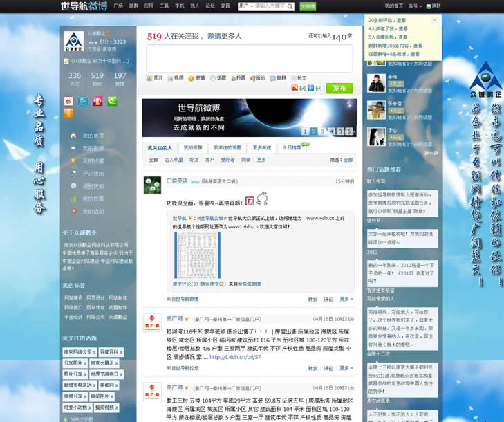Close the yellow notification popup
Screen dimensions: 504x422
point(435,20)
